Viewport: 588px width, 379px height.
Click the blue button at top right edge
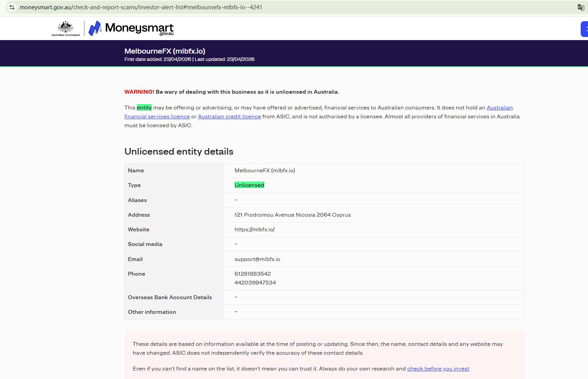click(x=584, y=29)
